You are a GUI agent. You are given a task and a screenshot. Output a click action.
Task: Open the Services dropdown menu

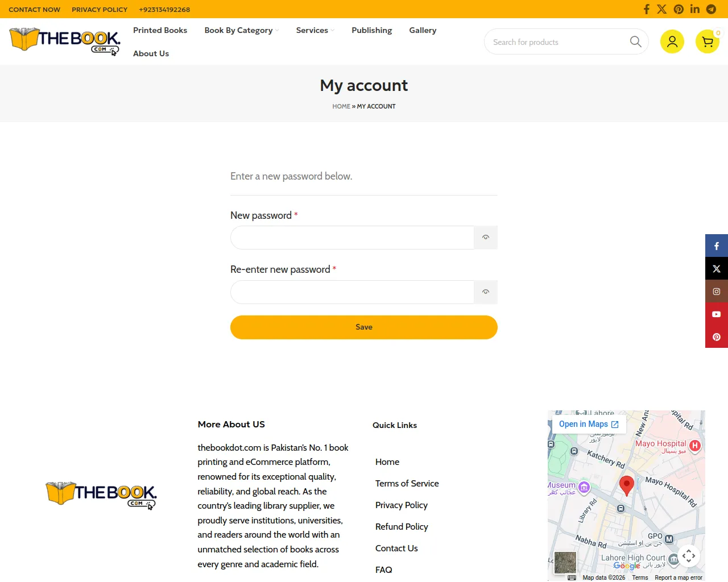[312, 30]
